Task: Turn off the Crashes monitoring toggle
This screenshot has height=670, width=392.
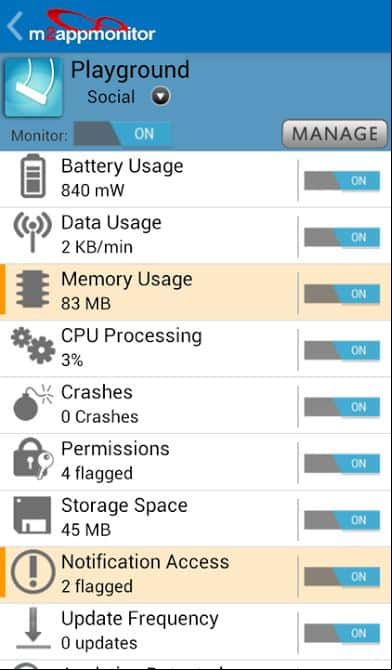Action: (x=342, y=407)
